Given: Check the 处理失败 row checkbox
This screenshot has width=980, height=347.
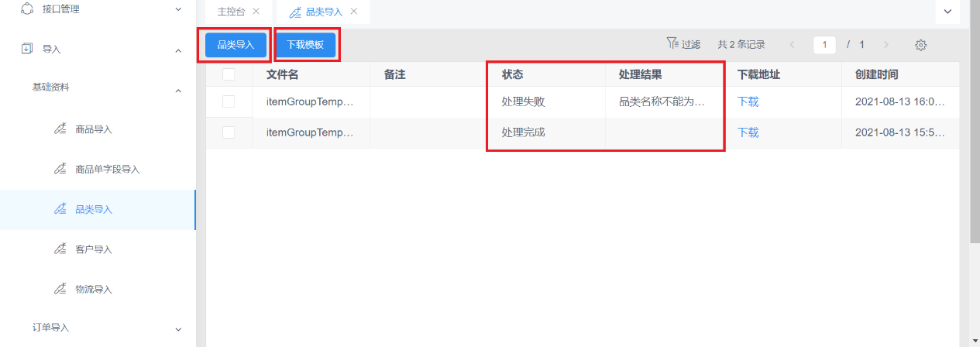Looking at the screenshot, I should (229, 101).
